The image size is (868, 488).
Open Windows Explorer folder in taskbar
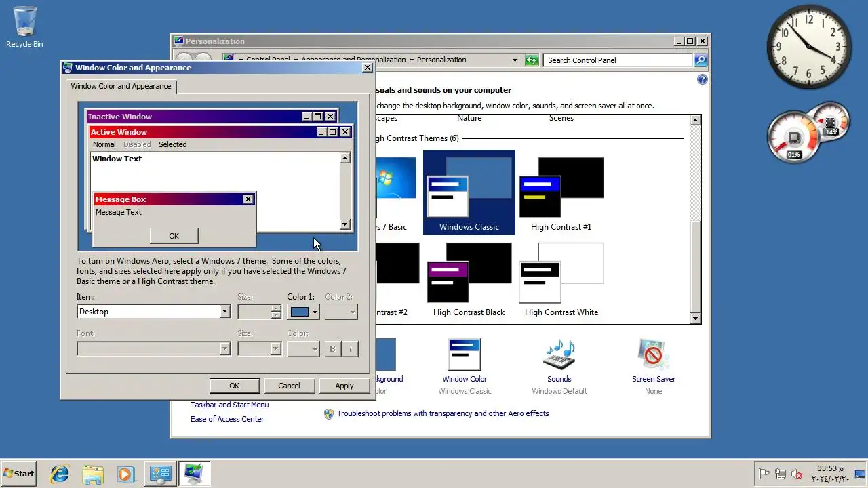coord(93,474)
